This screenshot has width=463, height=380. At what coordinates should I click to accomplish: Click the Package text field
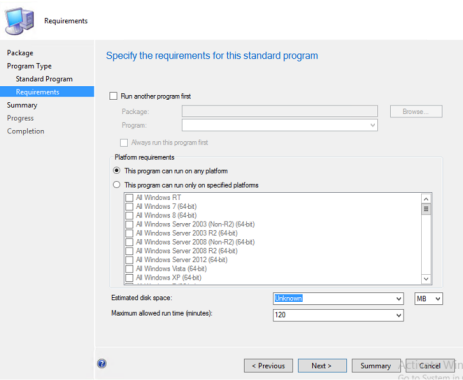pyautogui.click(x=280, y=111)
